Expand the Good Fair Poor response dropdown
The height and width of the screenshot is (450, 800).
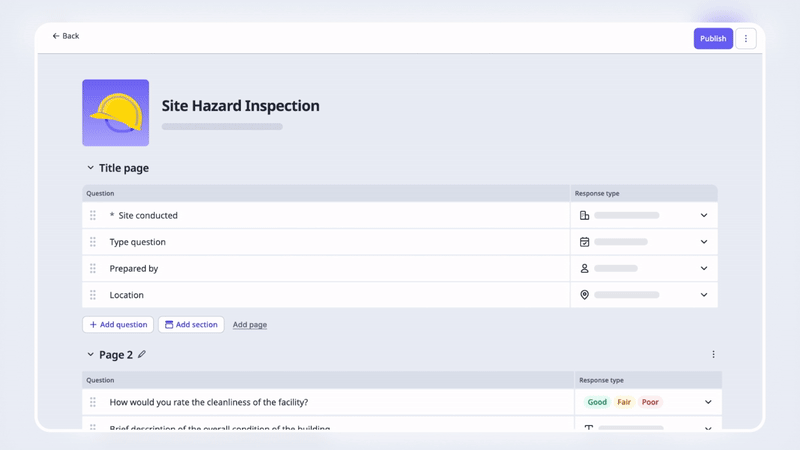[708, 402]
